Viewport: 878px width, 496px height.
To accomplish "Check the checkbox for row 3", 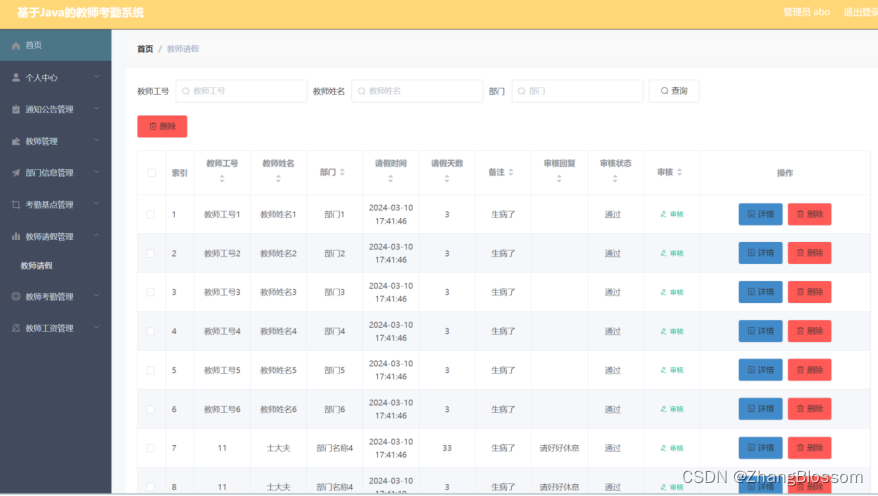I will [x=151, y=292].
